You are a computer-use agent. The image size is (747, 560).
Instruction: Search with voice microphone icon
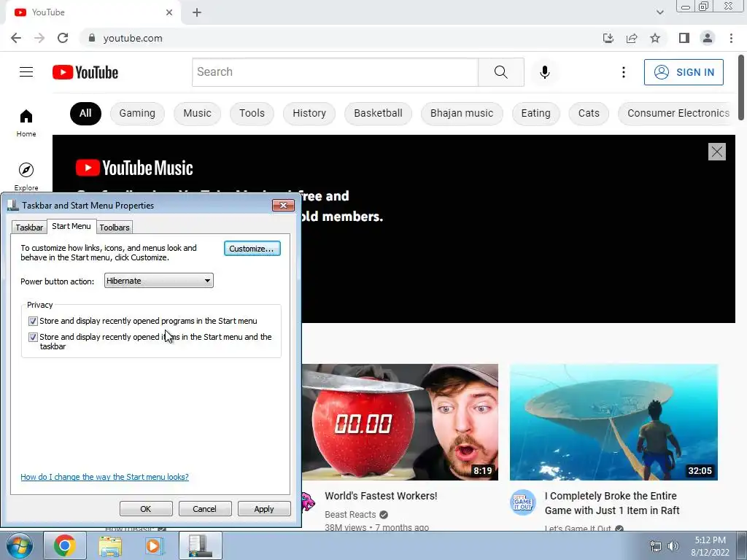[x=544, y=72]
